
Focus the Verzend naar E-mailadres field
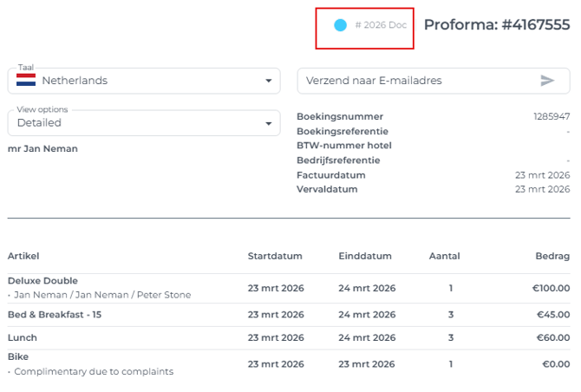point(416,81)
